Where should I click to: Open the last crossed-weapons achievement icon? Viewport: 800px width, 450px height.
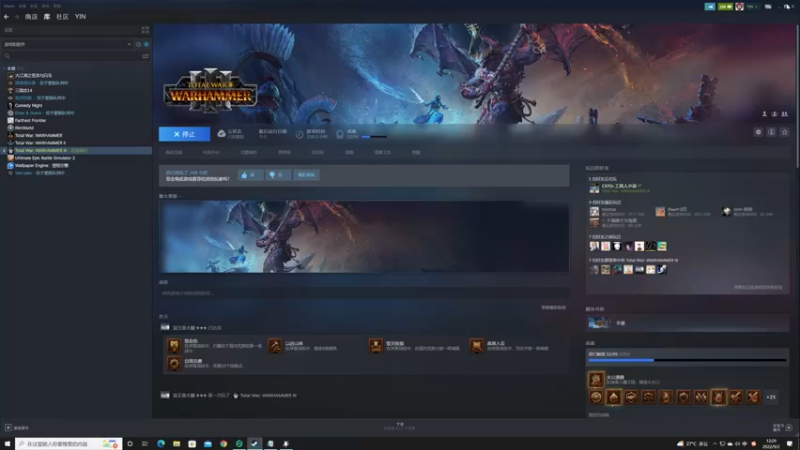pos(753,397)
